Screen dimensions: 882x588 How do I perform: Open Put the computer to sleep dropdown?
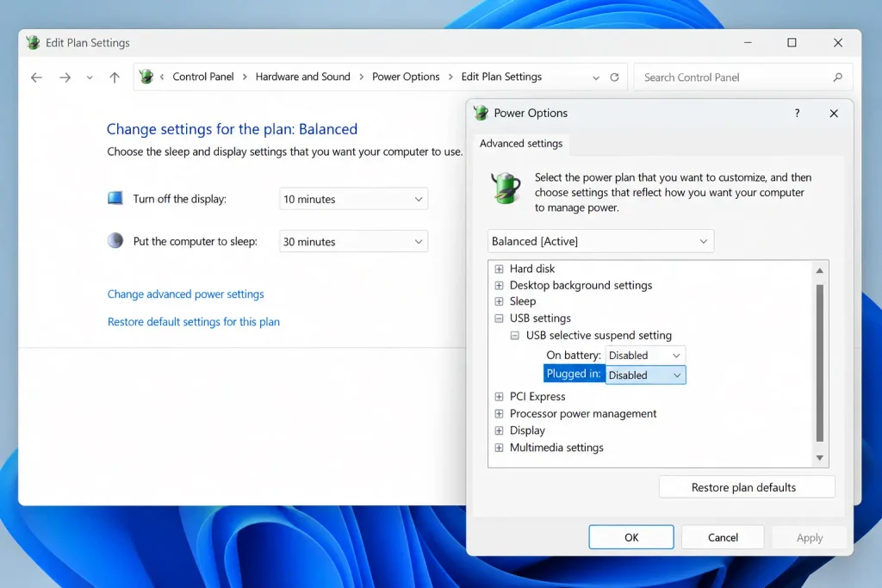pyautogui.click(x=353, y=242)
